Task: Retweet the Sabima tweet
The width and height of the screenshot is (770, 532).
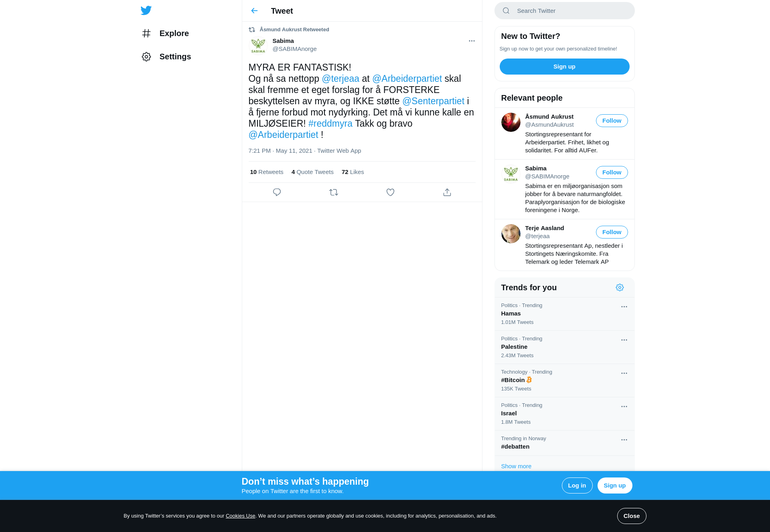Action: pos(334,192)
